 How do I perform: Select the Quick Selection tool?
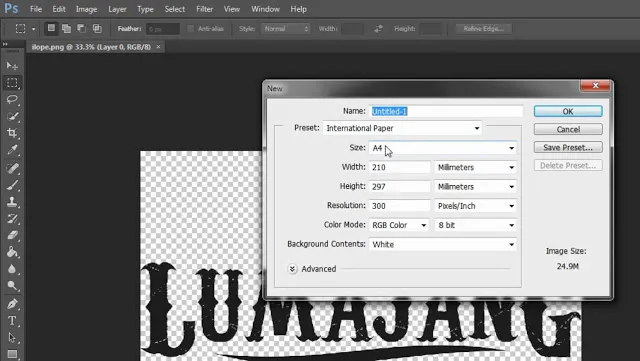point(12,116)
